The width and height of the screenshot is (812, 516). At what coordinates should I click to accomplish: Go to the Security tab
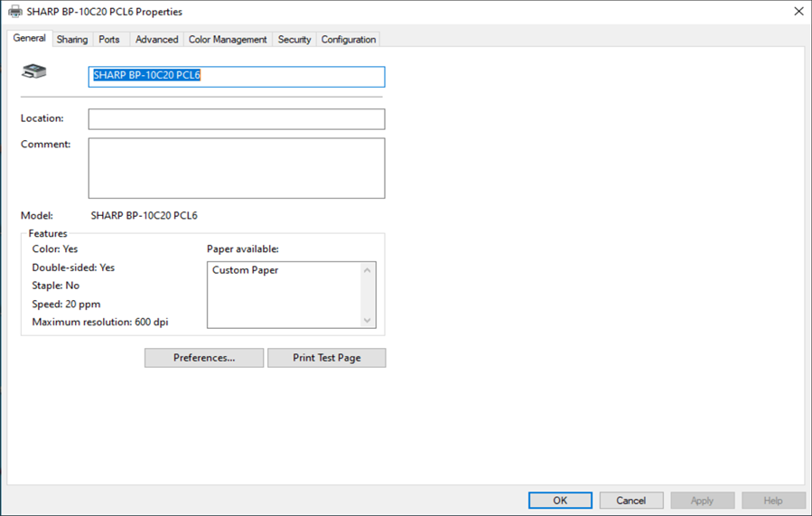[x=294, y=40]
